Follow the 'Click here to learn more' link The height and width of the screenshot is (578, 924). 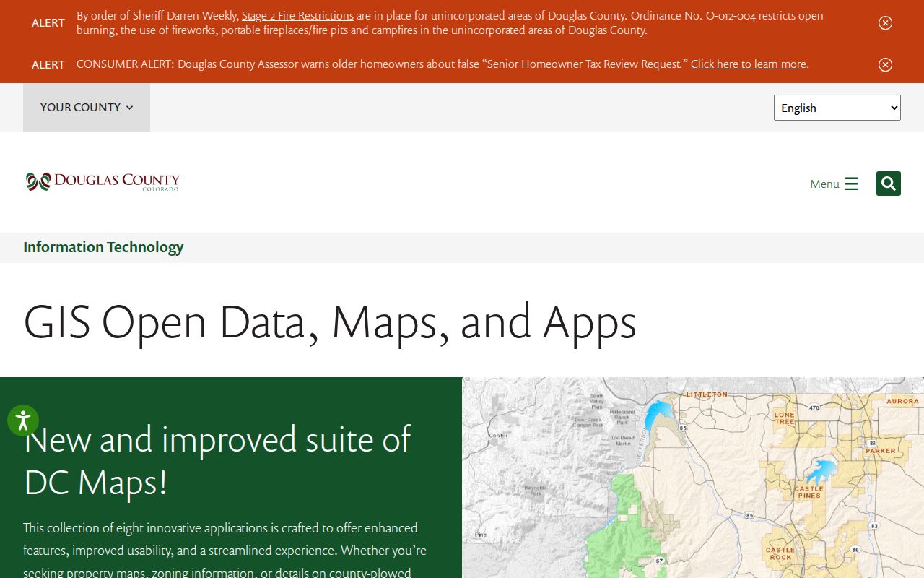coord(749,64)
